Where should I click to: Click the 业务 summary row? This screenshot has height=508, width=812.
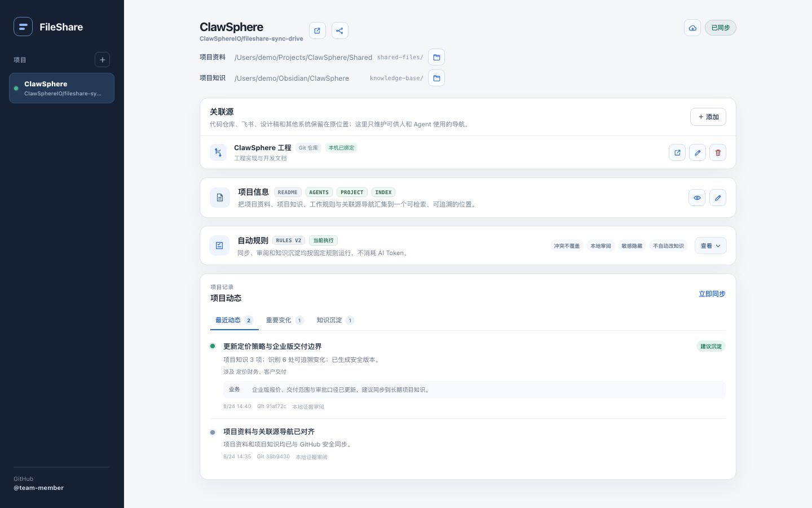(x=474, y=389)
